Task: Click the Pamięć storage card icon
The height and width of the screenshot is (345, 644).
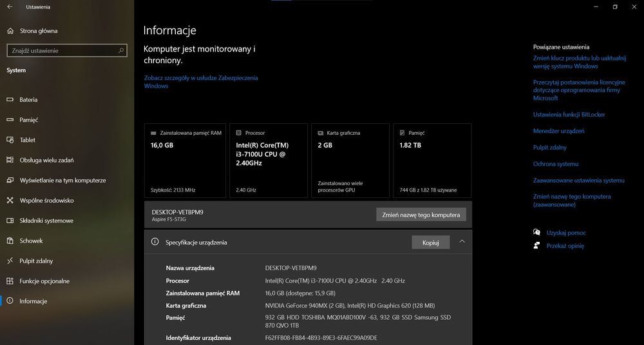Action: point(402,133)
